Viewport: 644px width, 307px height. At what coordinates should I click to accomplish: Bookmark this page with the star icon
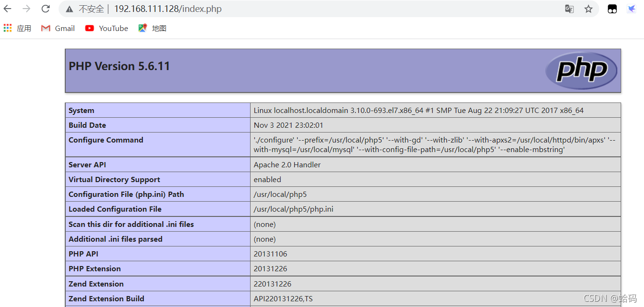(589, 9)
